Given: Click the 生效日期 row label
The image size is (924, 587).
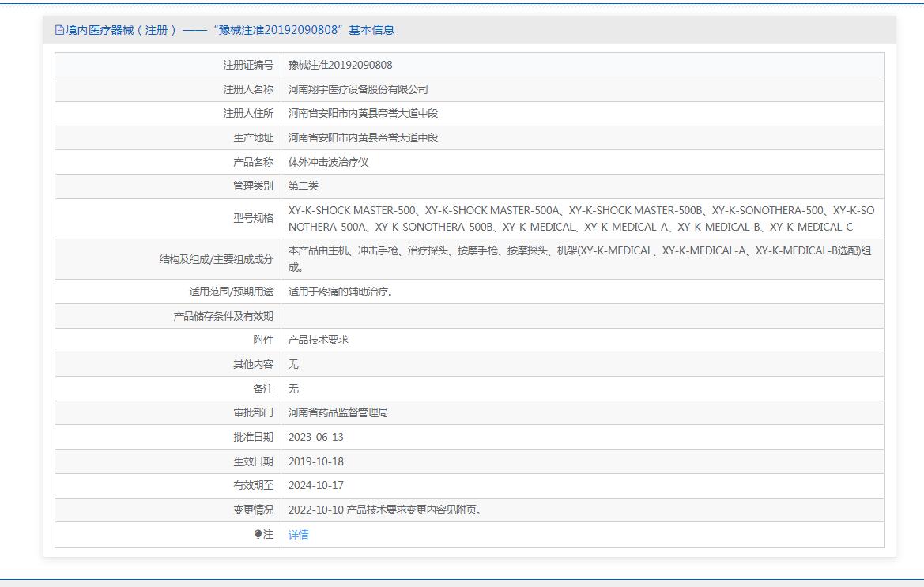Looking at the screenshot, I should pos(254,461).
